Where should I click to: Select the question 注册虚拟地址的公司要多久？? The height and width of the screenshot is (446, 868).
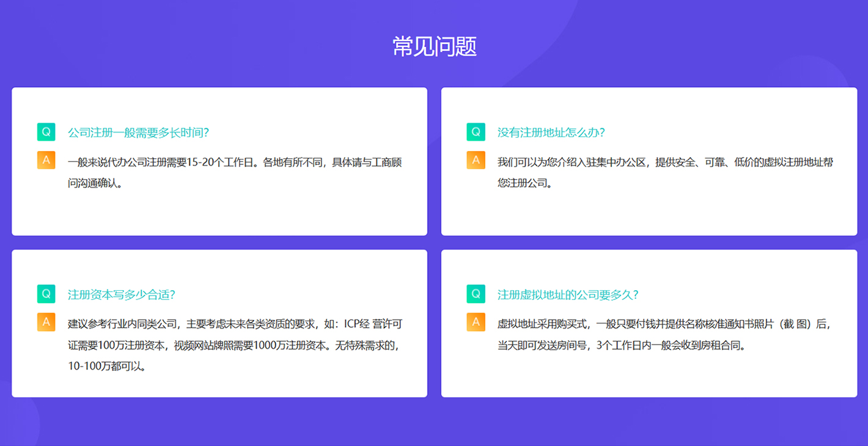pyautogui.click(x=568, y=294)
